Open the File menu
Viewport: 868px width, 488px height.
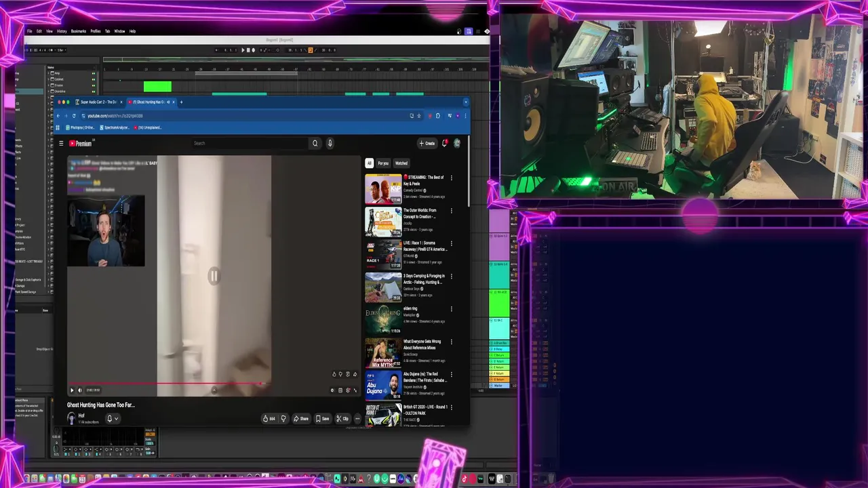[x=30, y=31]
